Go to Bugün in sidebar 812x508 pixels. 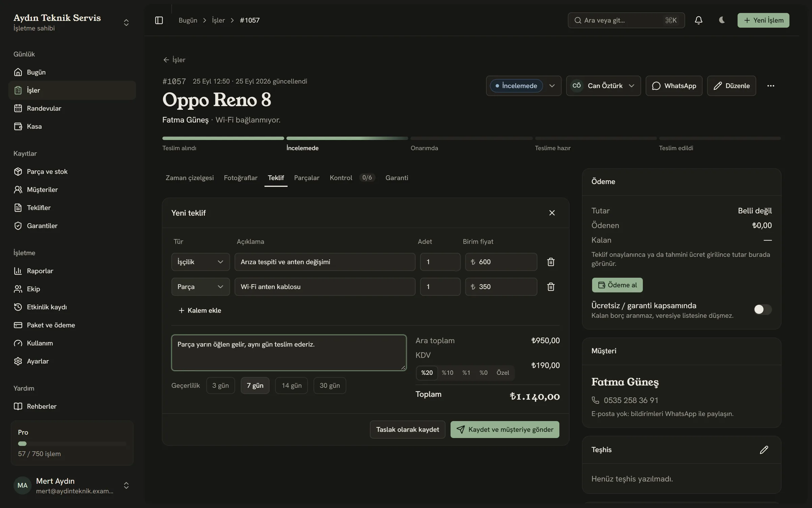pos(72,72)
